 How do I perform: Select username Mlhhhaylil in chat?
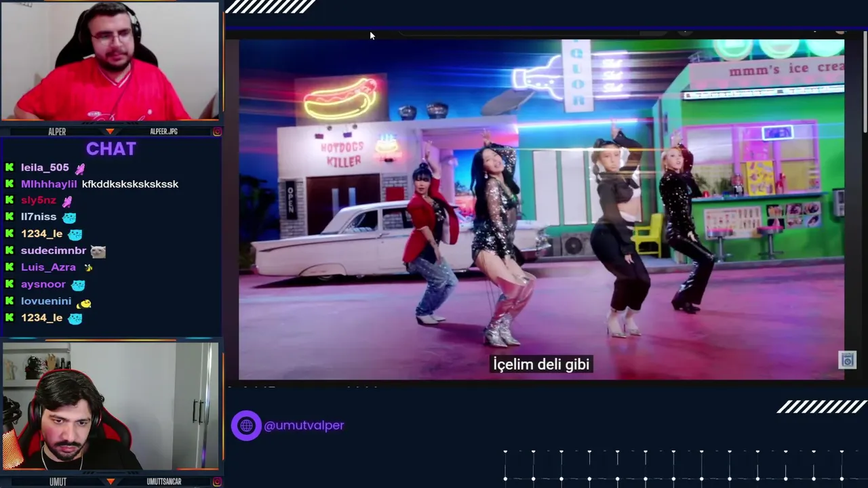click(49, 184)
